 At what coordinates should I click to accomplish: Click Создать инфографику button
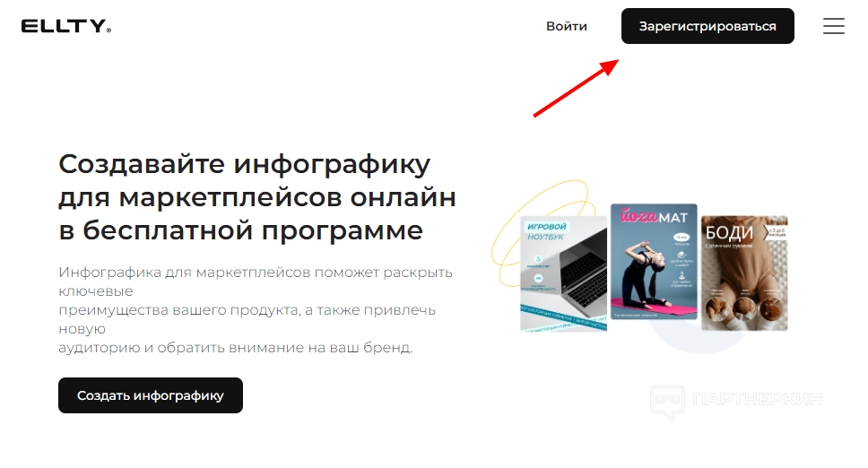(151, 395)
